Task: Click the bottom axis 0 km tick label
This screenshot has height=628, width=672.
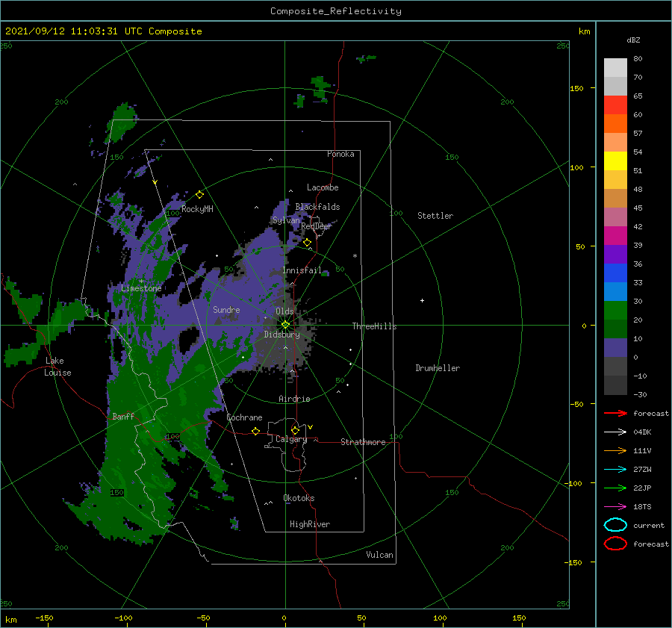Action: pos(284,618)
